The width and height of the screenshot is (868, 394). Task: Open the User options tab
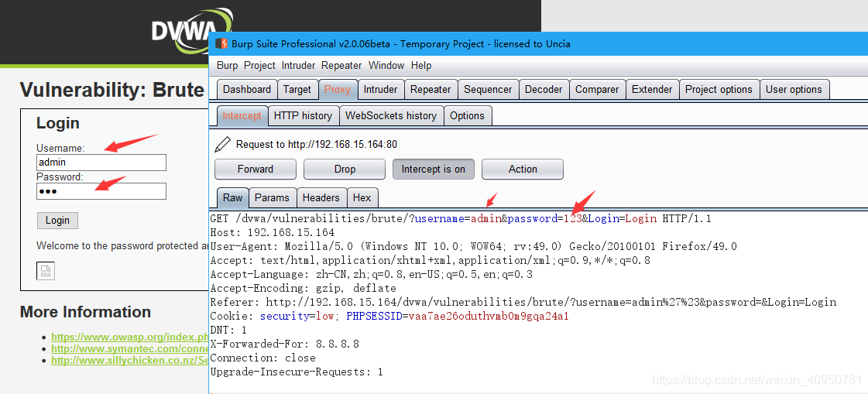pyautogui.click(x=794, y=90)
